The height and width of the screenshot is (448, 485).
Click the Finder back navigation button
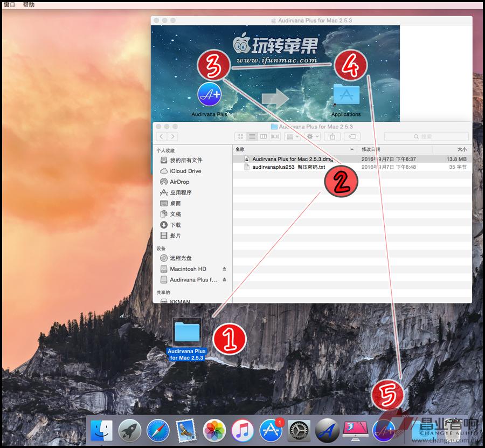161,136
